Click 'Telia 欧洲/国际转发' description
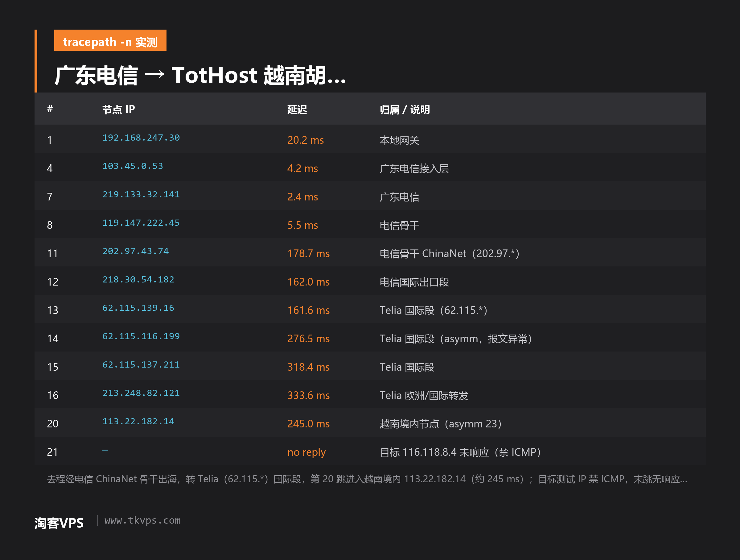740x560 pixels. 424,396
